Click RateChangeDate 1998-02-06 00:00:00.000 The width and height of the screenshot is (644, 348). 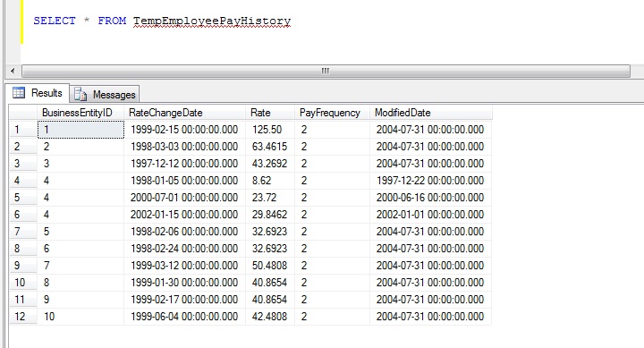(x=185, y=232)
